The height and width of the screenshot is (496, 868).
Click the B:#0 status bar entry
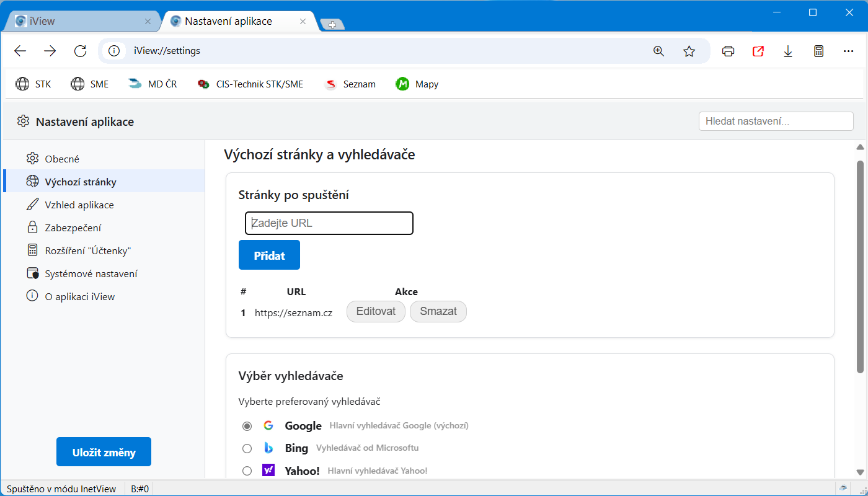[140, 489]
